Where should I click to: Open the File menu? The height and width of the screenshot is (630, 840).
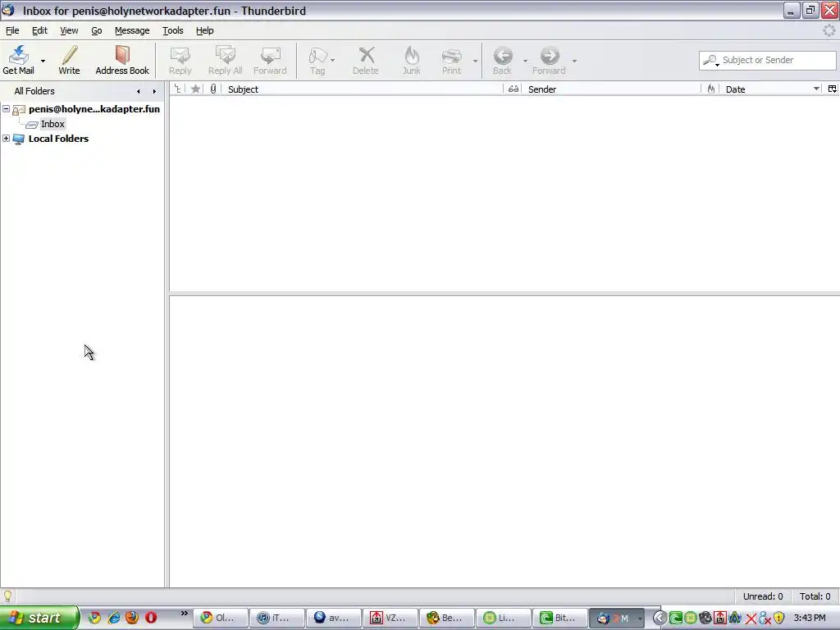[12, 30]
